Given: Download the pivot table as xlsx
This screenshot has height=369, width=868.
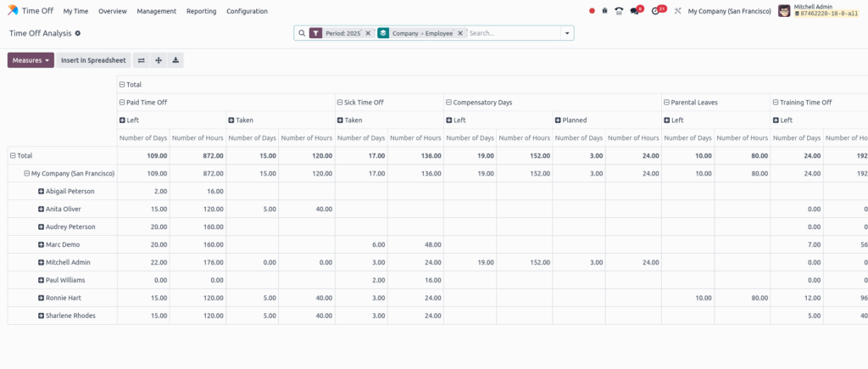Looking at the screenshot, I should pos(175,60).
